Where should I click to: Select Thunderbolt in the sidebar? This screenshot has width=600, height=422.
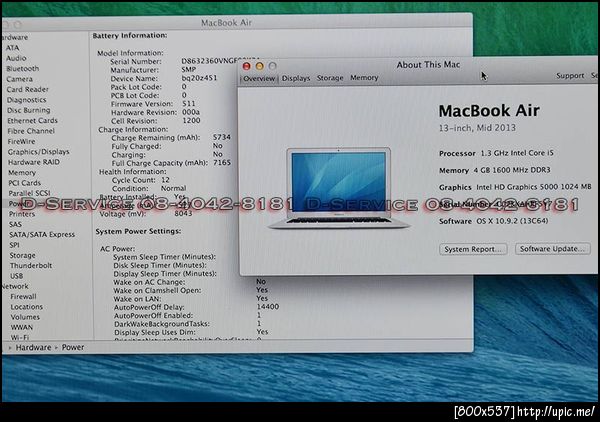pyautogui.click(x=31, y=265)
